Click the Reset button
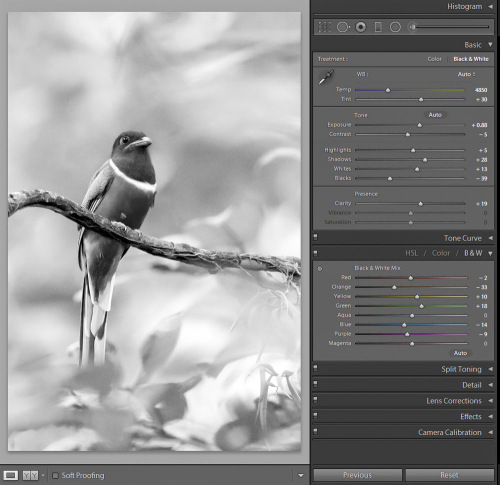Screen dimensions: 500x485 449,475
